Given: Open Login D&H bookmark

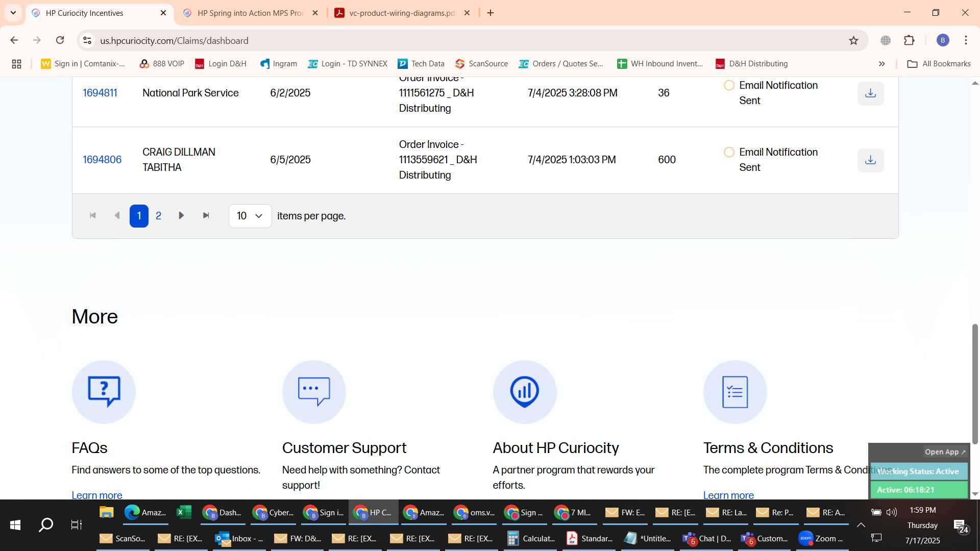Looking at the screenshot, I should pyautogui.click(x=220, y=64).
